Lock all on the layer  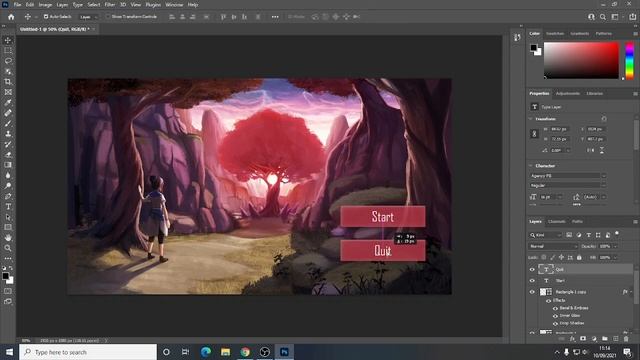(579, 258)
